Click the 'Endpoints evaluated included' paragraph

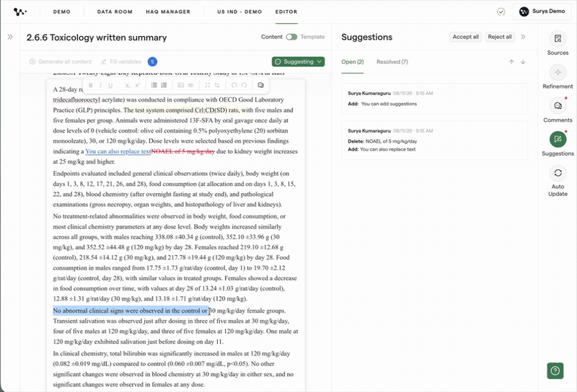click(175, 189)
